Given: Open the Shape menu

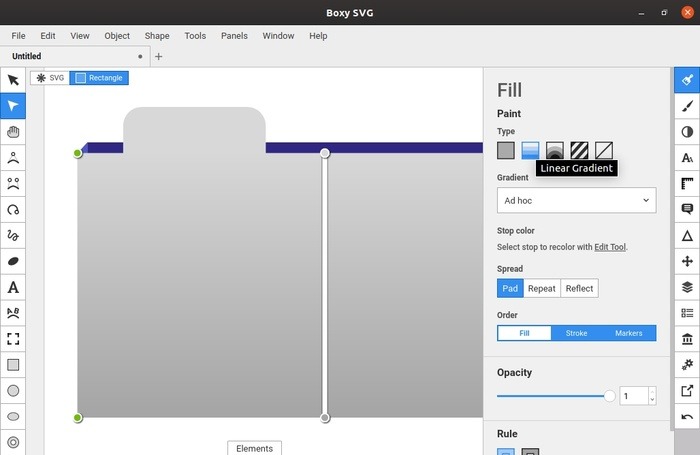Looking at the screenshot, I should (157, 36).
